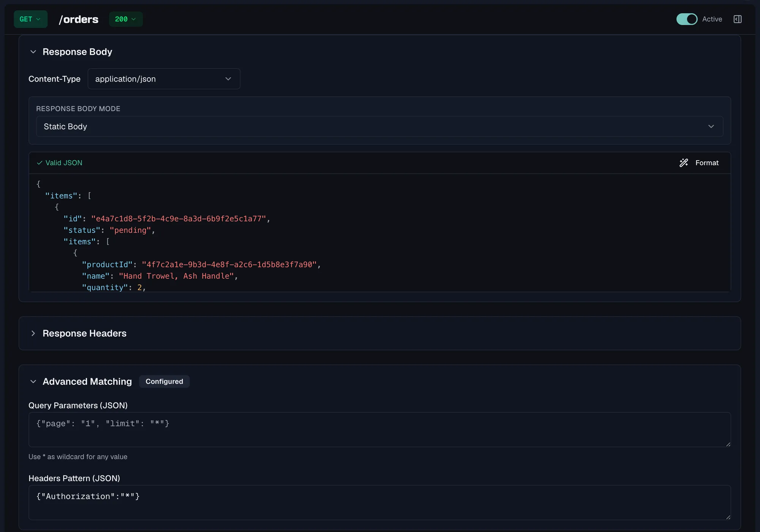Click the Advanced Matching heading
Viewport: 760px width, 532px height.
click(87, 382)
